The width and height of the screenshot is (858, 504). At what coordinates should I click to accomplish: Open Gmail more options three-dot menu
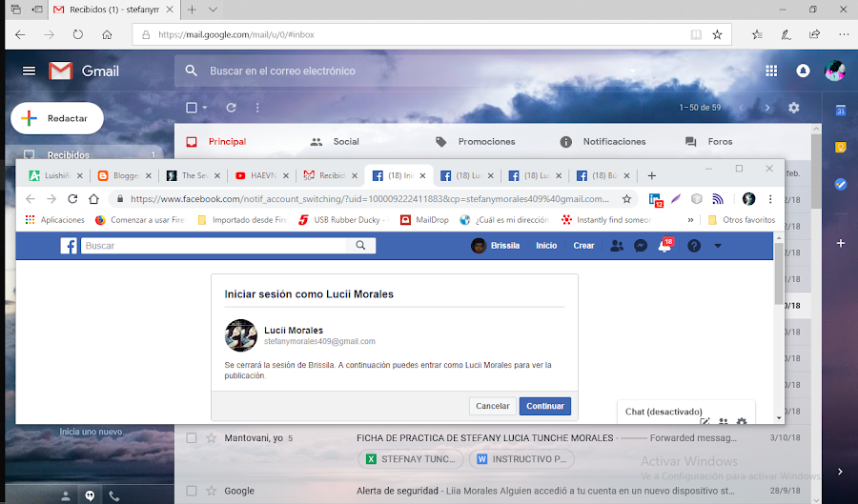tap(257, 108)
